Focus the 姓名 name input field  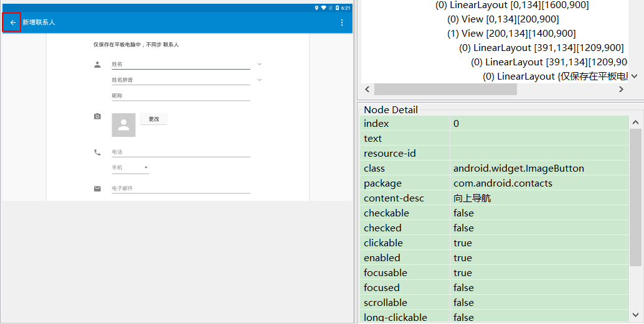(181, 65)
